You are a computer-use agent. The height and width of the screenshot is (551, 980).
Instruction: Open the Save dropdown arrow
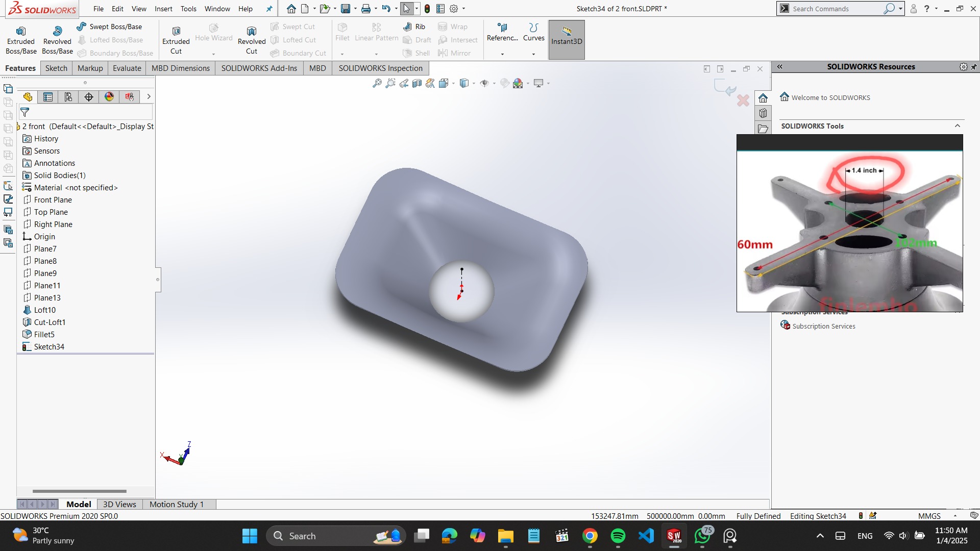(x=355, y=9)
